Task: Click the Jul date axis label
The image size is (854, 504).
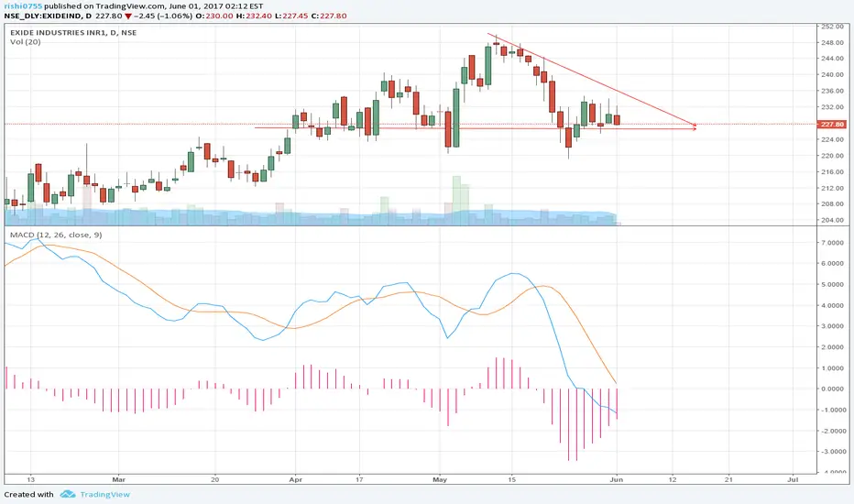Action: click(793, 480)
